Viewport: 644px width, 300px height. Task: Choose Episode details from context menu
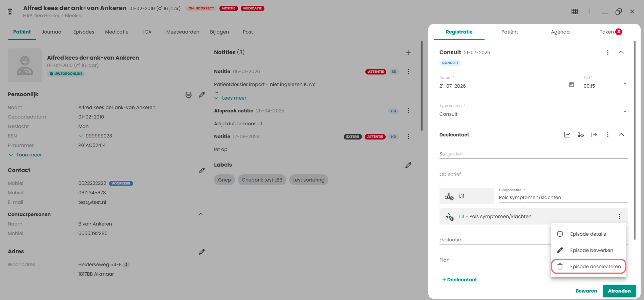click(588, 234)
